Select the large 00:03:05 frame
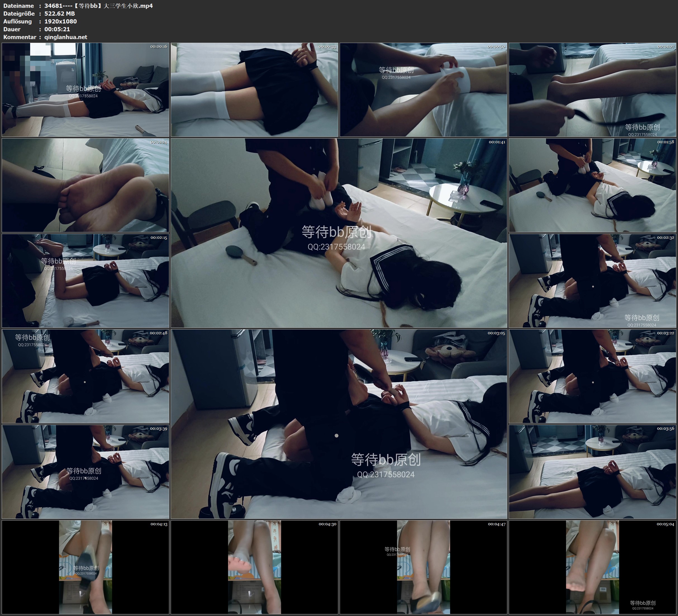Image resolution: width=678 pixels, height=616 pixels. coord(339,424)
